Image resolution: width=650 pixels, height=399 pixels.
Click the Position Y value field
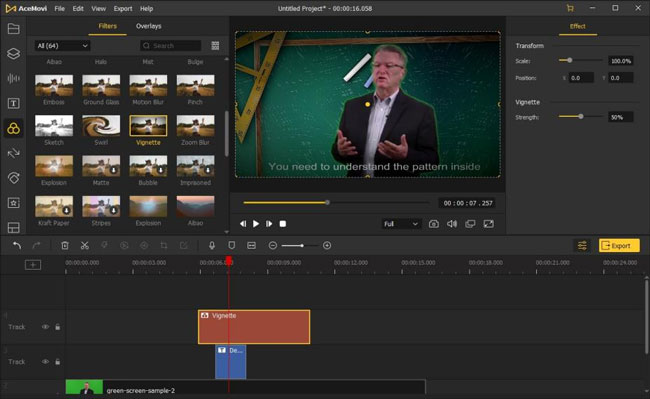pyautogui.click(x=621, y=78)
